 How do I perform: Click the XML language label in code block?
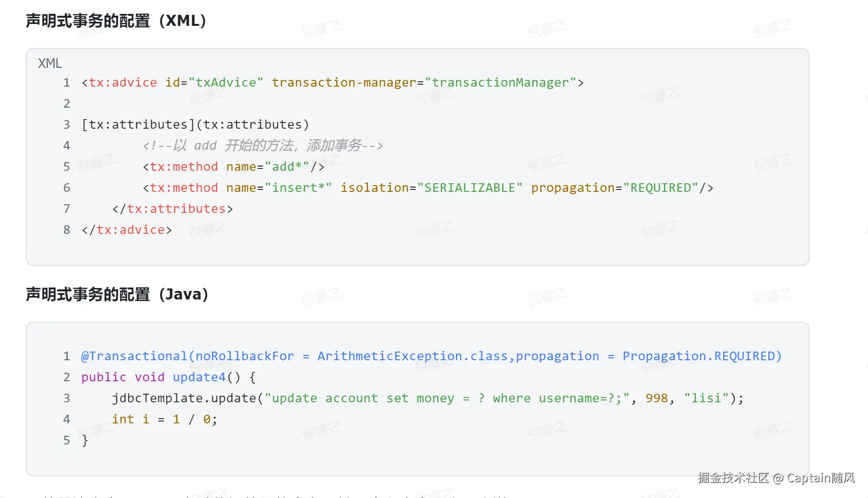pyautogui.click(x=50, y=63)
